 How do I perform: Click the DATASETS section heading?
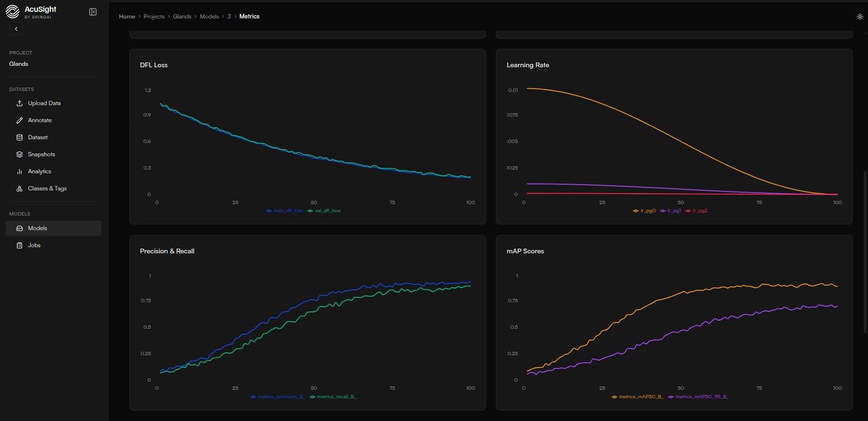pos(21,90)
